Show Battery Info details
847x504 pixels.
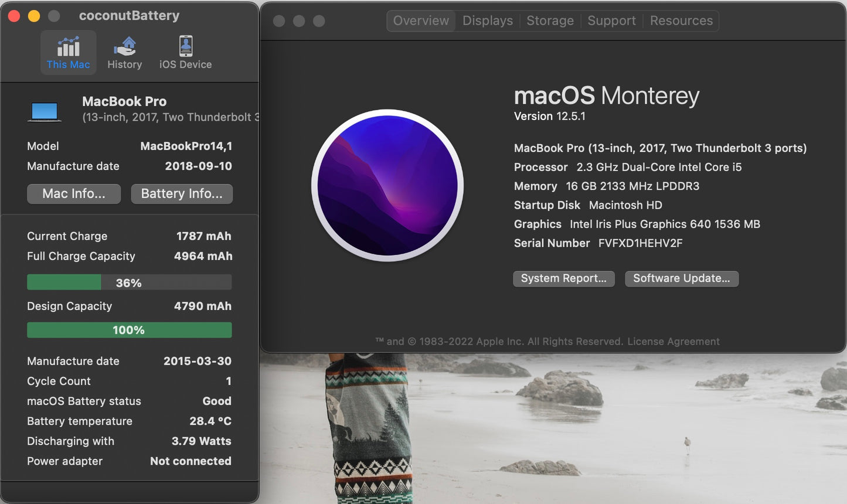click(x=181, y=193)
